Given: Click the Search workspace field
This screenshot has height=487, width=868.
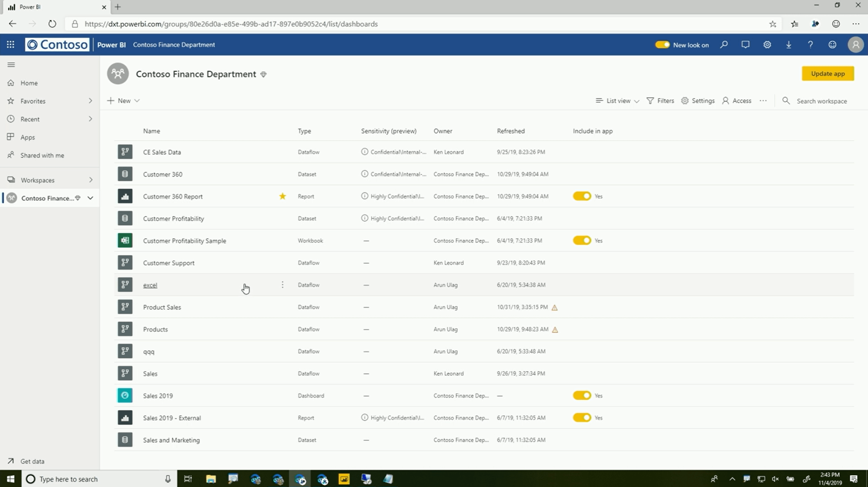Looking at the screenshot, I should [x=821, y=101].
